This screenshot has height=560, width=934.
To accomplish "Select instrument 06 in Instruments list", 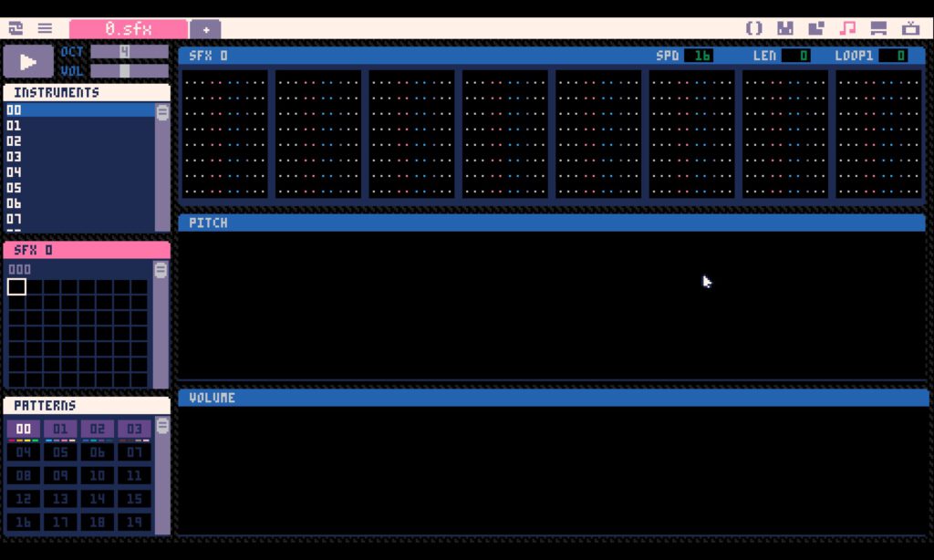I will (15, 203).
